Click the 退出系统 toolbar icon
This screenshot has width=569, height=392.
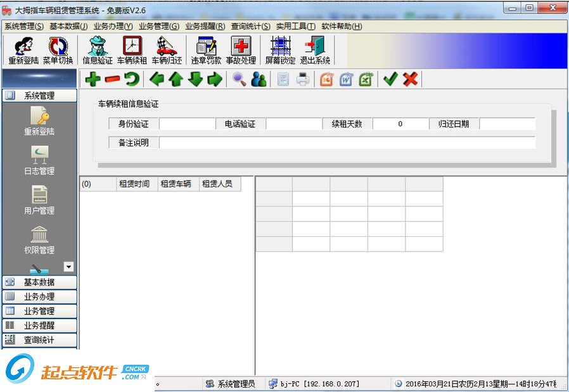315,51
